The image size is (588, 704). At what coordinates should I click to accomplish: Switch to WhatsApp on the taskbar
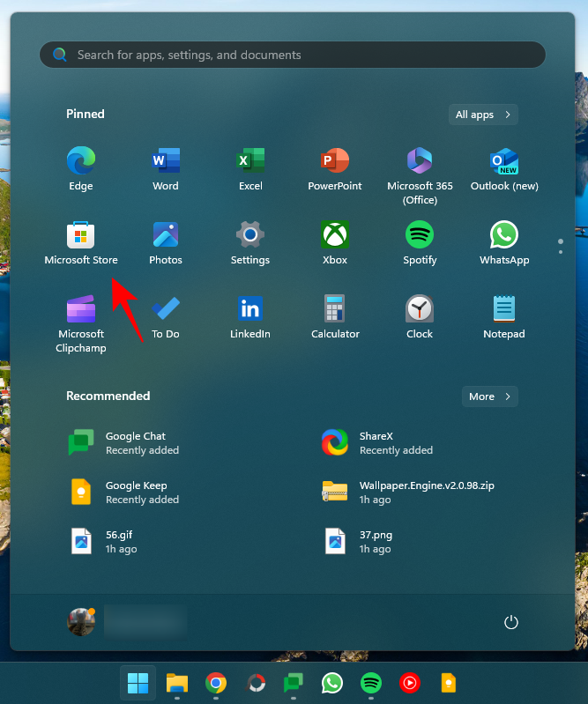332,684
